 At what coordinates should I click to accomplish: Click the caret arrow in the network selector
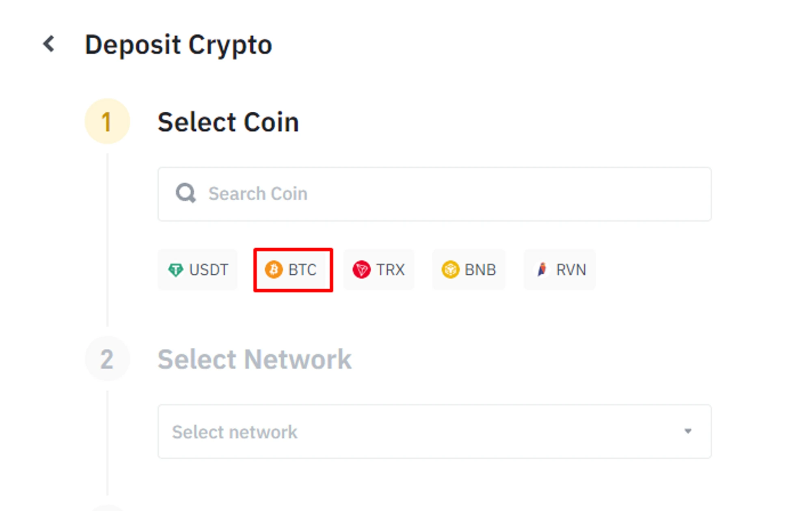(688, 431)
